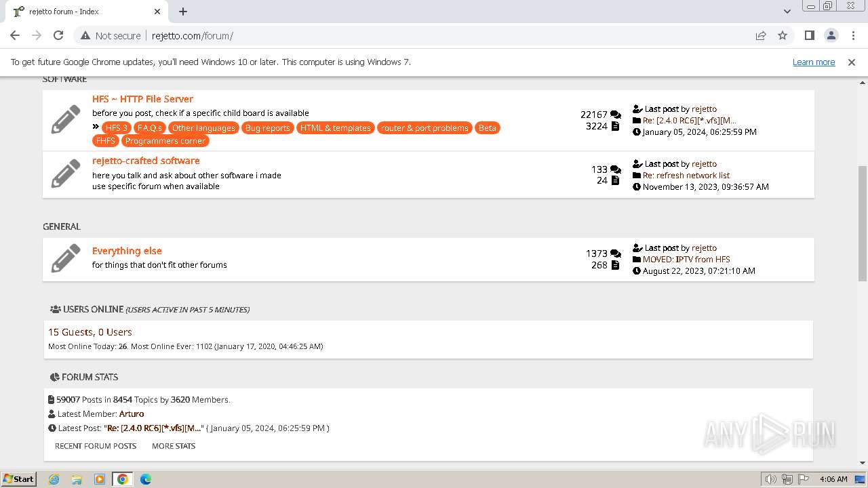Screen dimensions: 868x488
Task: Open the FHFS child board
Action: tap(106, 141)
